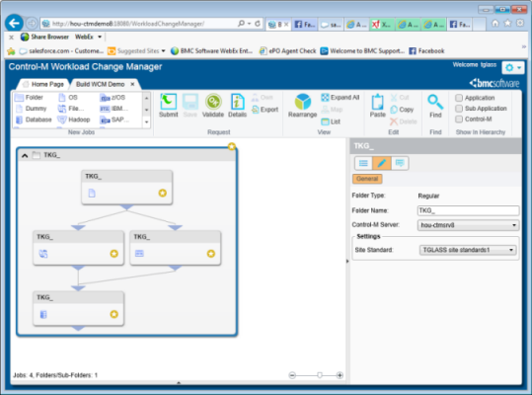532x395 pixels.
Task: Switch to salesforce browser tab
Action: [332, 24]
